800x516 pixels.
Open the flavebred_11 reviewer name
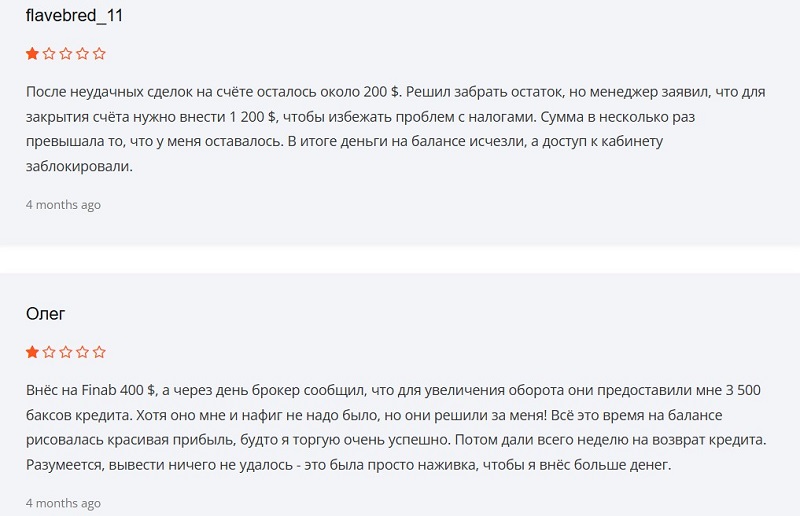point(74,16)
